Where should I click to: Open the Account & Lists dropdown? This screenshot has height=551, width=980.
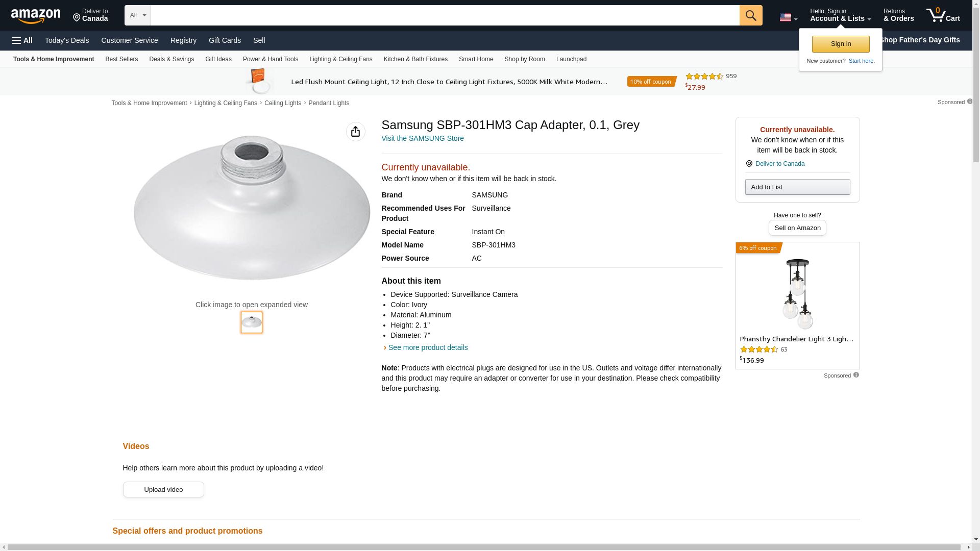(x=840, y=15)
